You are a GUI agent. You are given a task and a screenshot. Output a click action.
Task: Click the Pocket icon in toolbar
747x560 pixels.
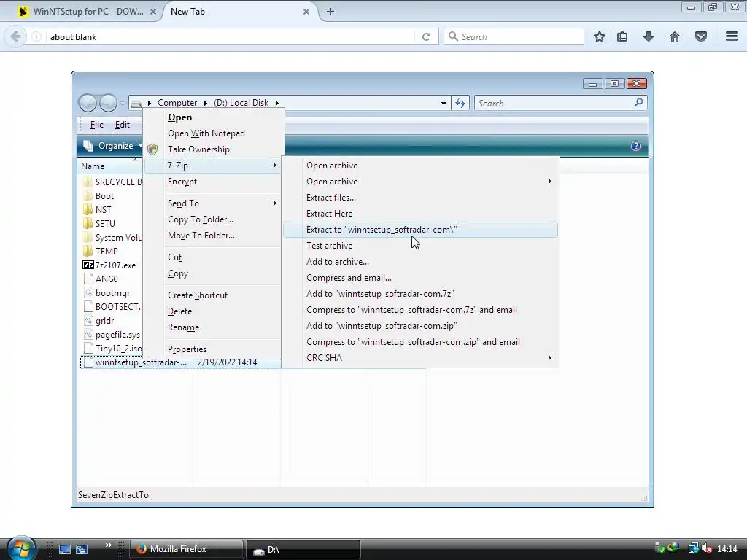point(701,36)
